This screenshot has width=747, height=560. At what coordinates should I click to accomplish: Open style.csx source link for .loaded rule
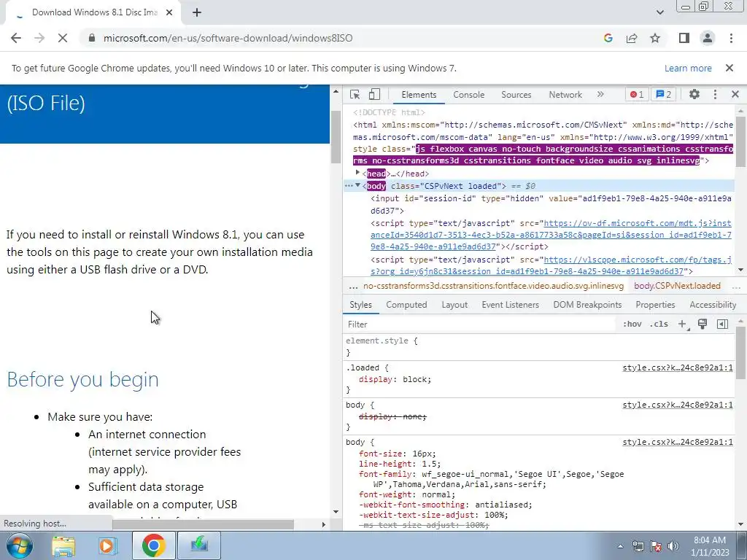coord(678,367)
